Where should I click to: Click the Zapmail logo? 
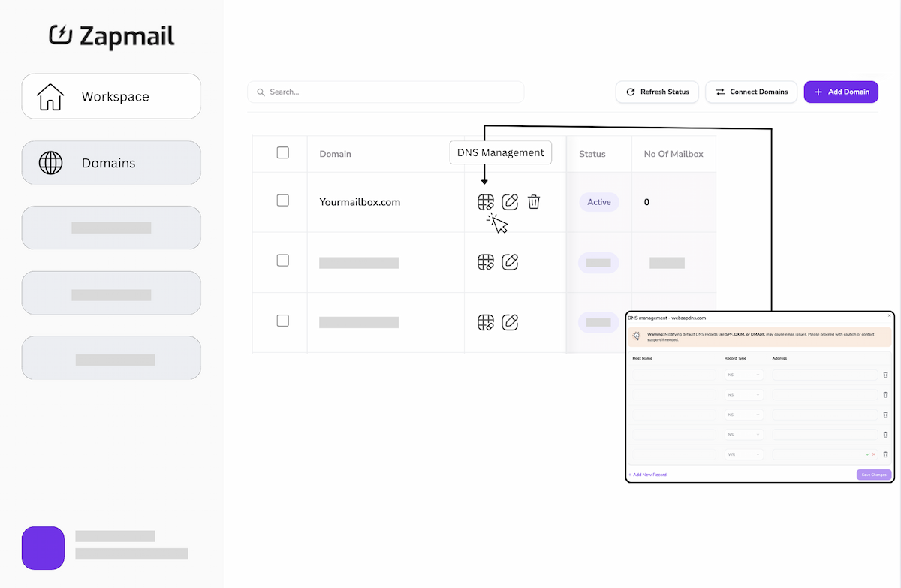pos(112,36)
